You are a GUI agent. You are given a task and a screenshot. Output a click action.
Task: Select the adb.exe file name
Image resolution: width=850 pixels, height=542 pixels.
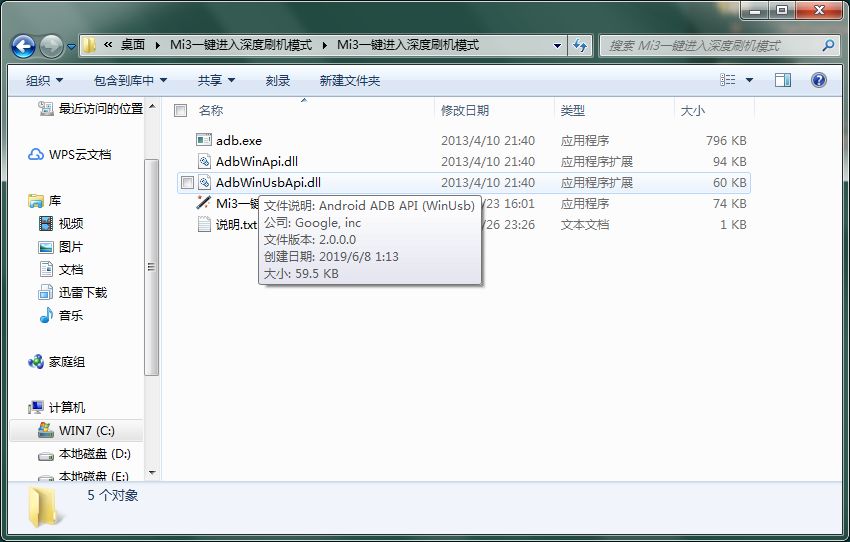pos(239,140)
